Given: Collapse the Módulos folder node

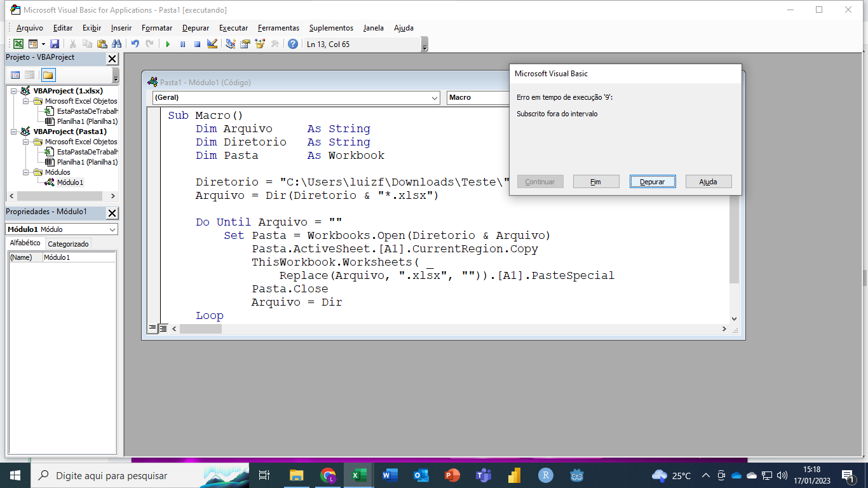Looking at the screenshot, I should 26,172.
